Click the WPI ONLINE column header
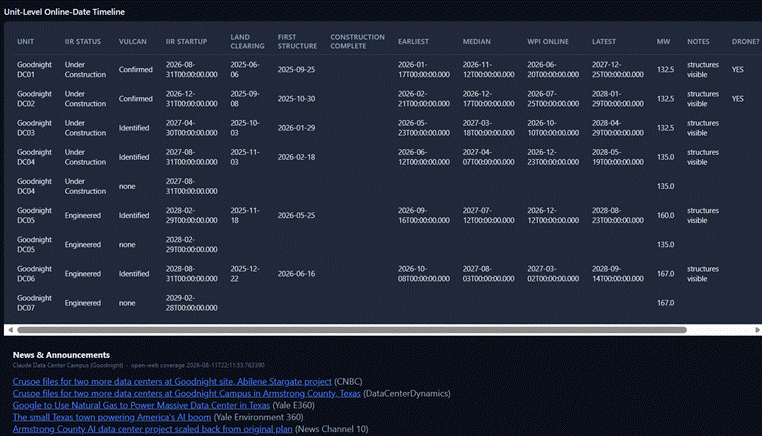This screenshot has width=762, height=436. pyautogui.click(x=548, y=42)
